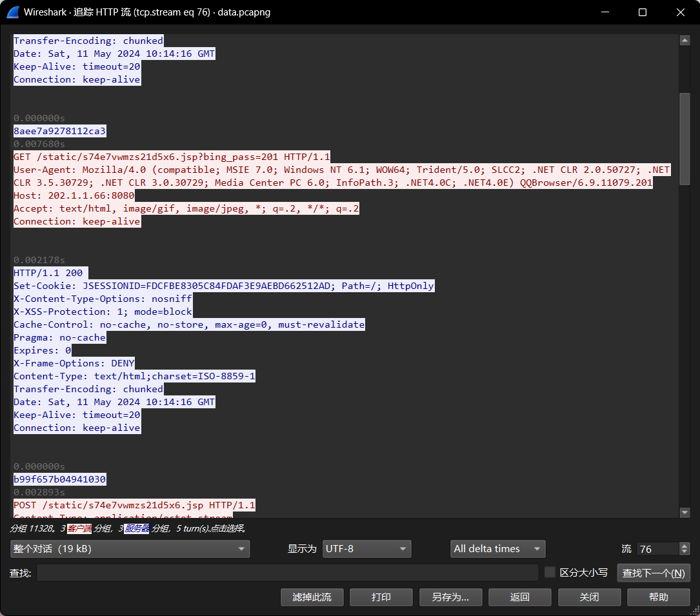Screen dimensions: 700x616
Task: Click the 服务器 server label in status text
Action: (x=137, y=528)
